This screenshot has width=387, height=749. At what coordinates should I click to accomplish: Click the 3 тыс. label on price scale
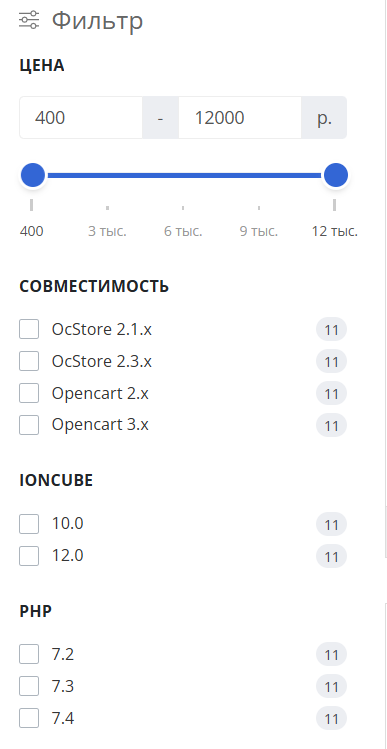[x=108, y=232]
